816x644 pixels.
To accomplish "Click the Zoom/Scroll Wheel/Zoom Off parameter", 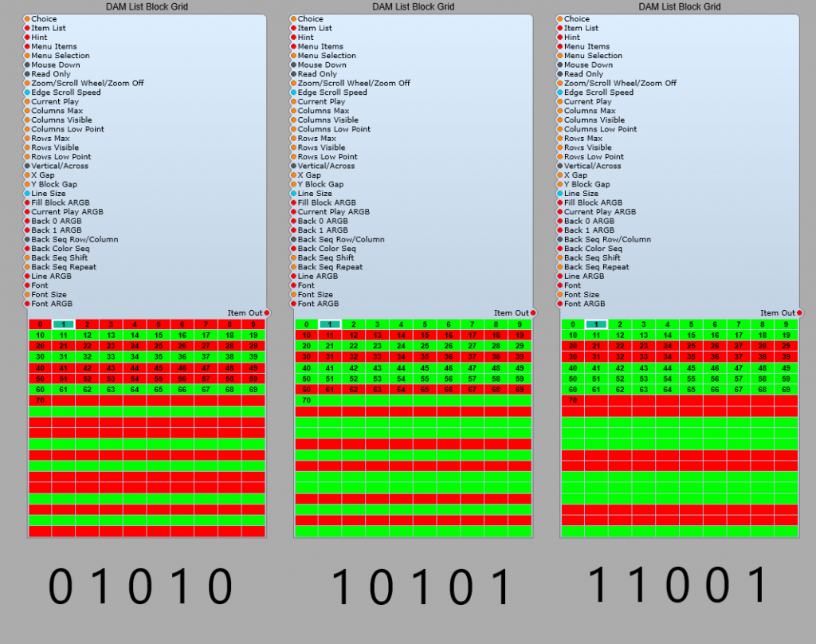I will [29, 83].
